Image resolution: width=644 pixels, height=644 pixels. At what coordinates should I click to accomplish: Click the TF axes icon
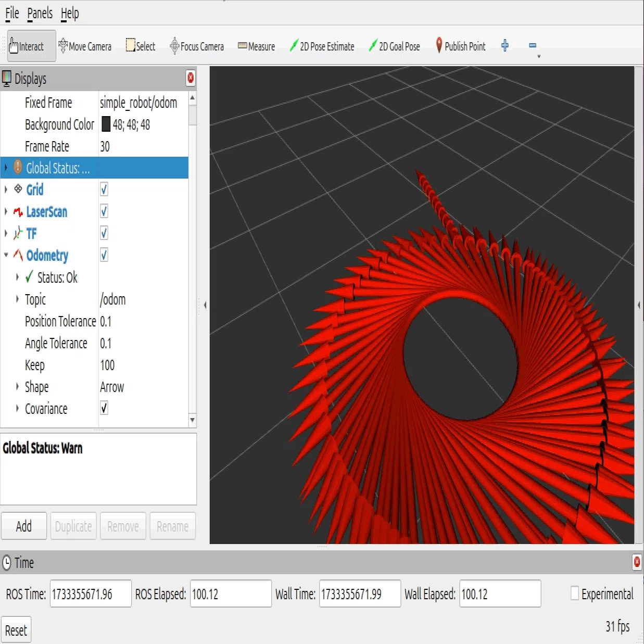18,233
